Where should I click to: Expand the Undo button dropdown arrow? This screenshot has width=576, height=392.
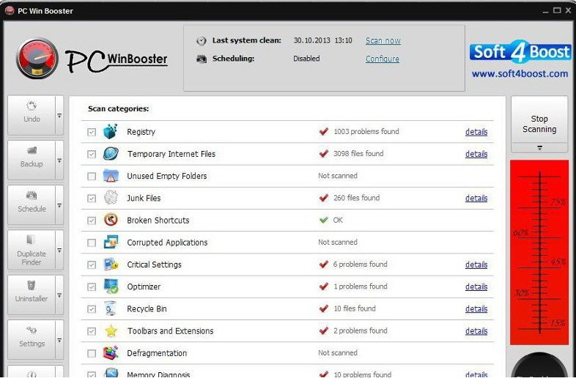coord(59,116)
